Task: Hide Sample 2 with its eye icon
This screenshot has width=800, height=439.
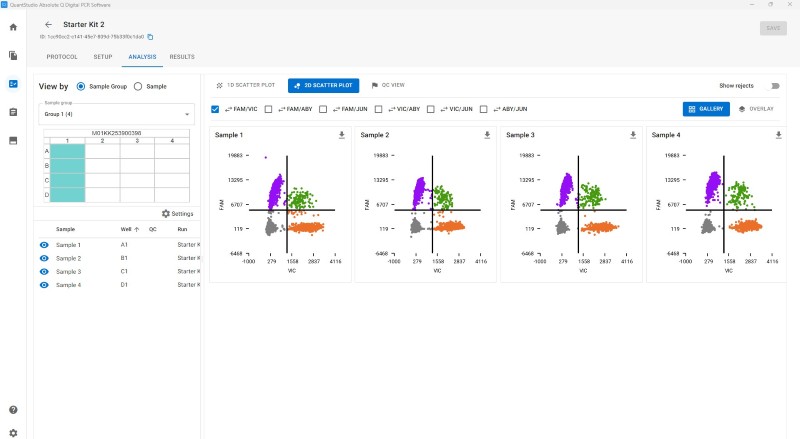Action: (44, 258)
